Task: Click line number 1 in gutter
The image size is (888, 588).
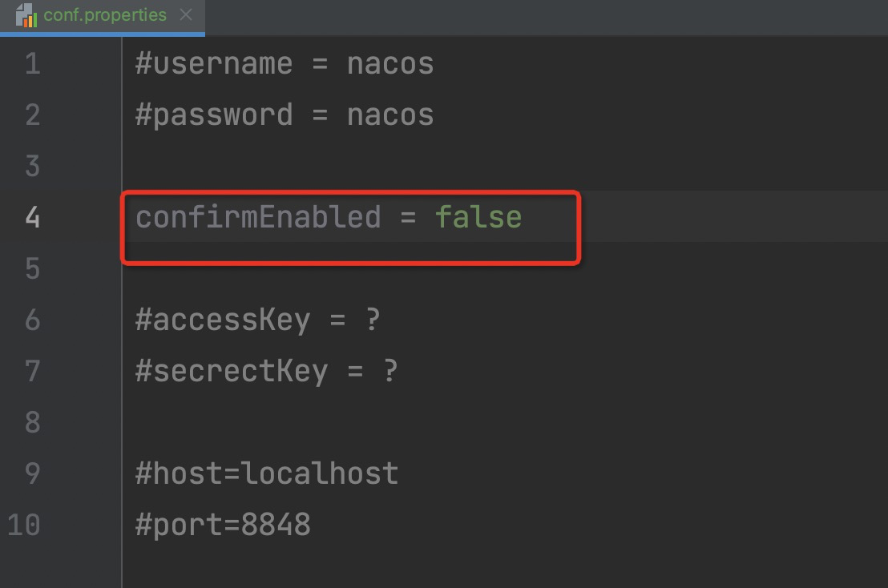Action: (32, 63)
